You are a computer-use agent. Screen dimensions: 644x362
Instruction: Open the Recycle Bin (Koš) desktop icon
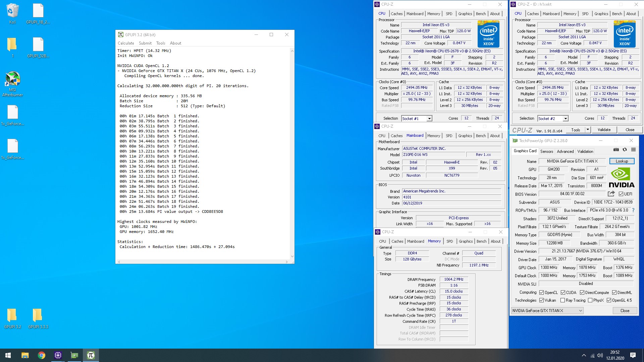12,14
